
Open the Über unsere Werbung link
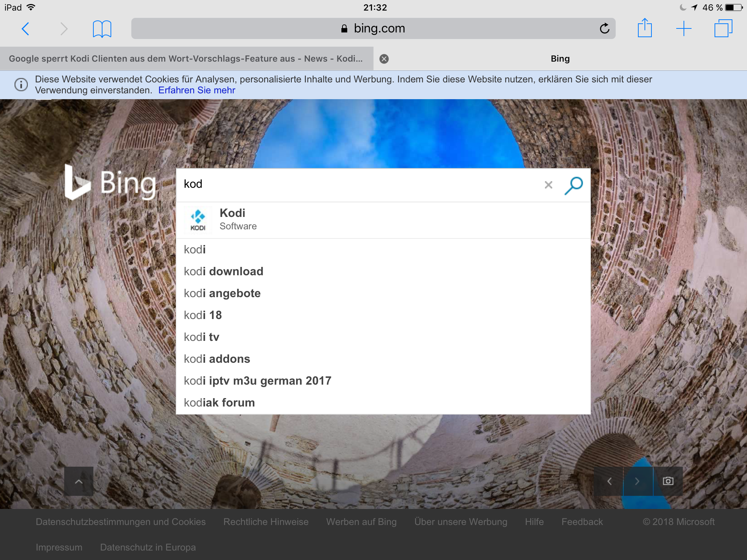(x=461, y=522)
